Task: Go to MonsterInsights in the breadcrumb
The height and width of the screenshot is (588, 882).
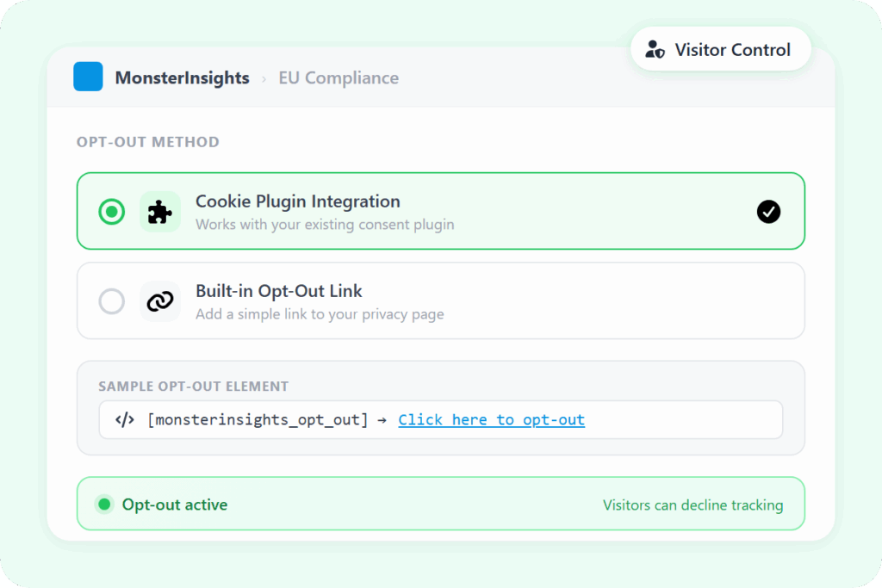Action: (x=182, y=78)
